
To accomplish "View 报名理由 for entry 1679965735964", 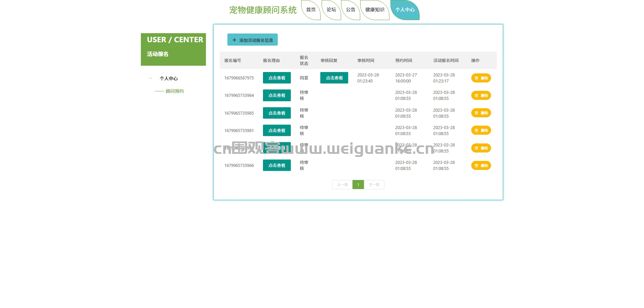I will [x=277, y=95].
